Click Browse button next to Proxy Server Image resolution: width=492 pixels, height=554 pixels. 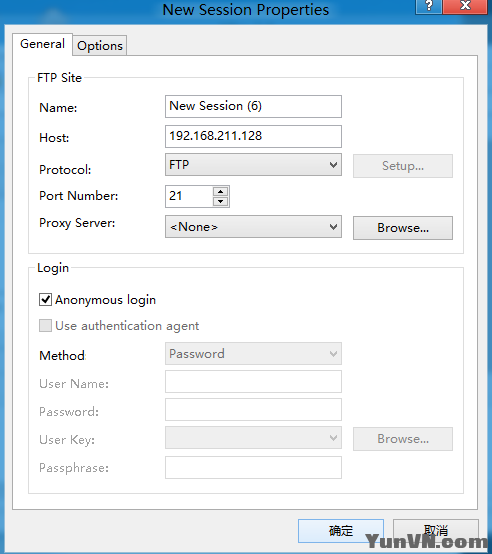pyautogui.click(x=403, y=228)
